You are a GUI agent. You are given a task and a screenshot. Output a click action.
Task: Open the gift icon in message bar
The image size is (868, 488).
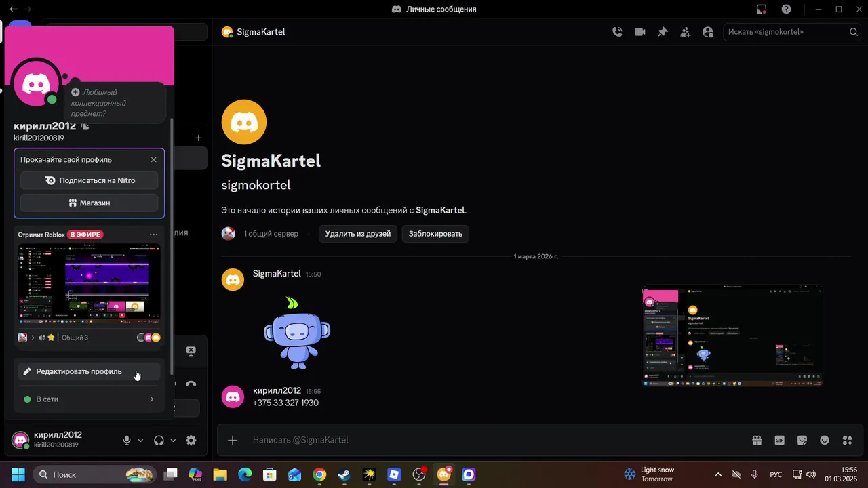(757, 441)
